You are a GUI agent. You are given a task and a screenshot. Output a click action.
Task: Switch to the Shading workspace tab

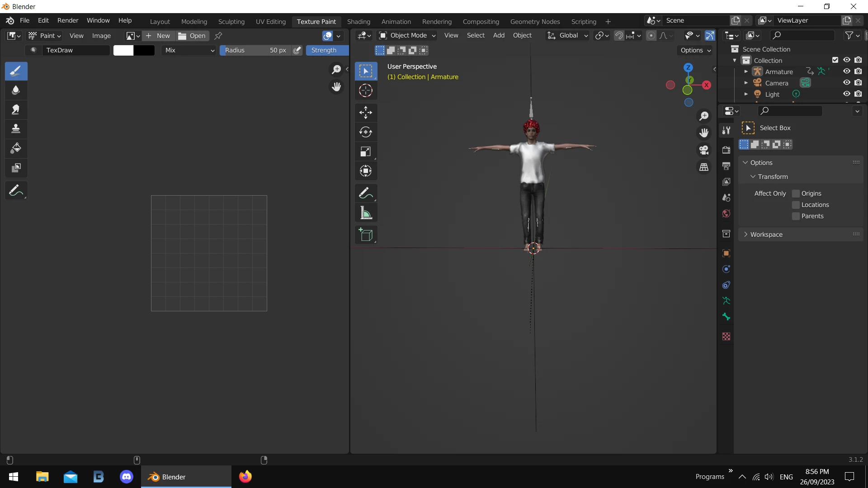359,22
